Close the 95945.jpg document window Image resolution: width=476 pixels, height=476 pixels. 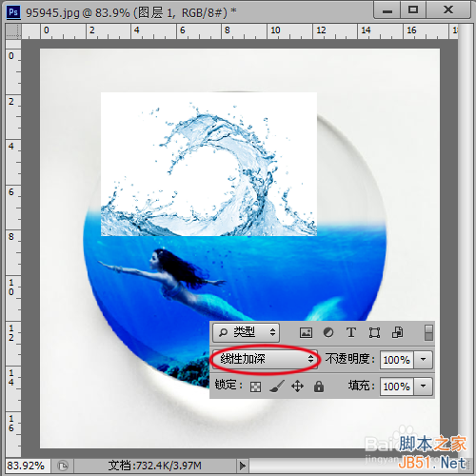click(x=448, y=10)
